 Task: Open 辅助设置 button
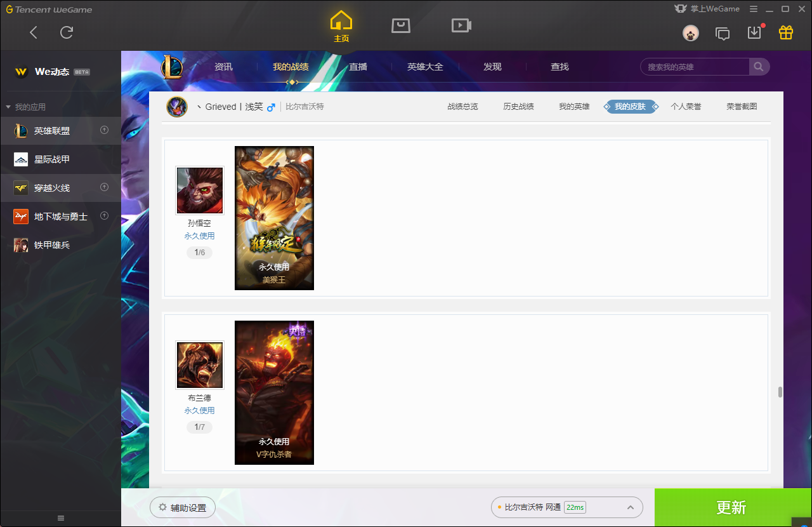click(183, 508)
